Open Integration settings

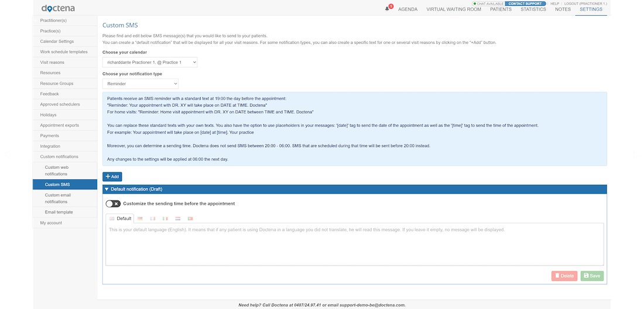click(x=65, y=146)
